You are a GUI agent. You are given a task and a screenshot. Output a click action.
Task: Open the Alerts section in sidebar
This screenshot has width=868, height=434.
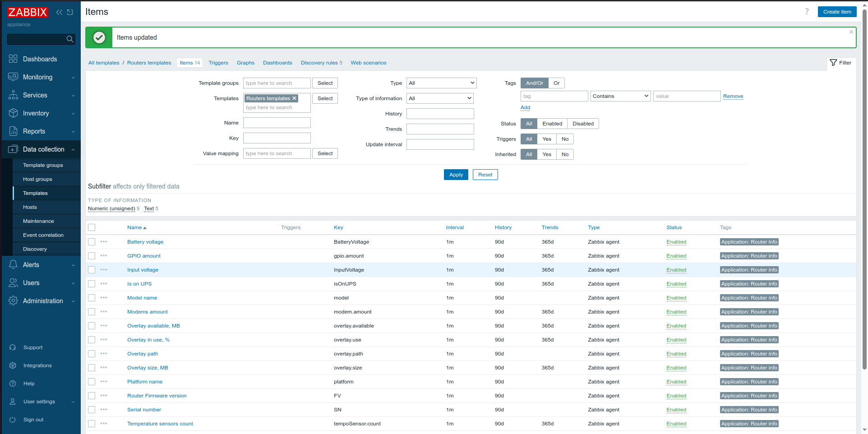[x=32, y=265]
